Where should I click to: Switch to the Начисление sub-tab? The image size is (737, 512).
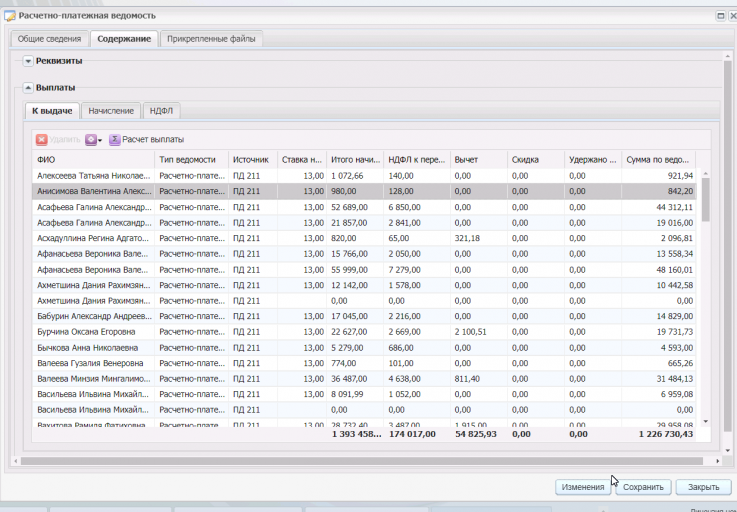coord(110,111)
